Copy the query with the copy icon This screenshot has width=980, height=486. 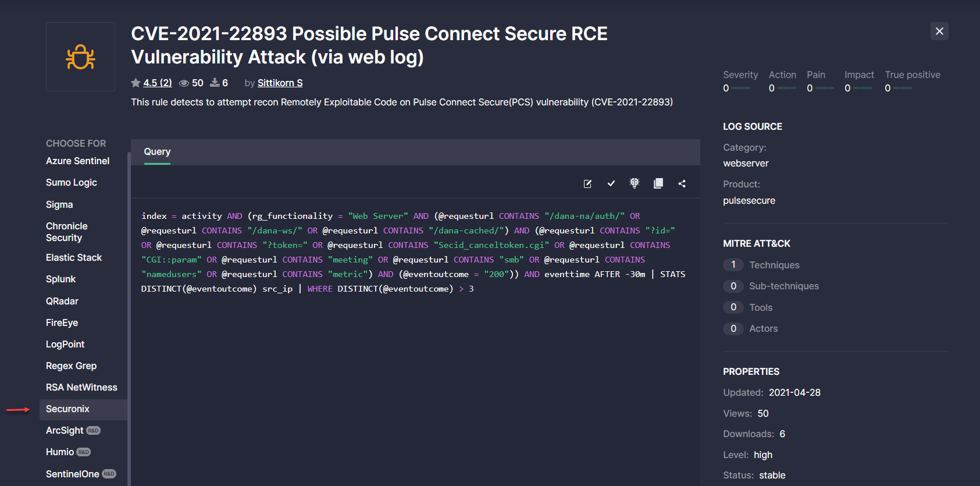click(x=658, y=183)
